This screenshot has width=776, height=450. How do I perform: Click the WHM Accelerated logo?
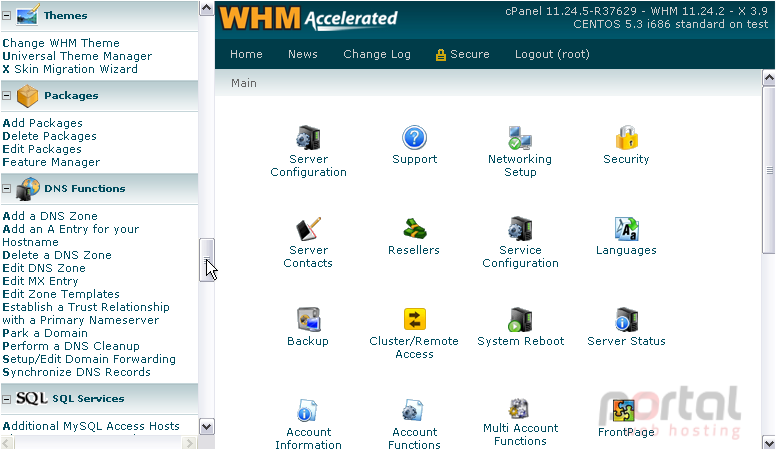308,19
